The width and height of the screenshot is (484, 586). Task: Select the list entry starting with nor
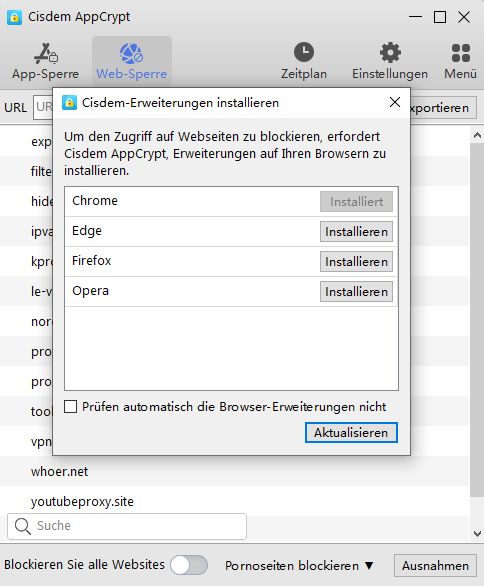[41, 321]
